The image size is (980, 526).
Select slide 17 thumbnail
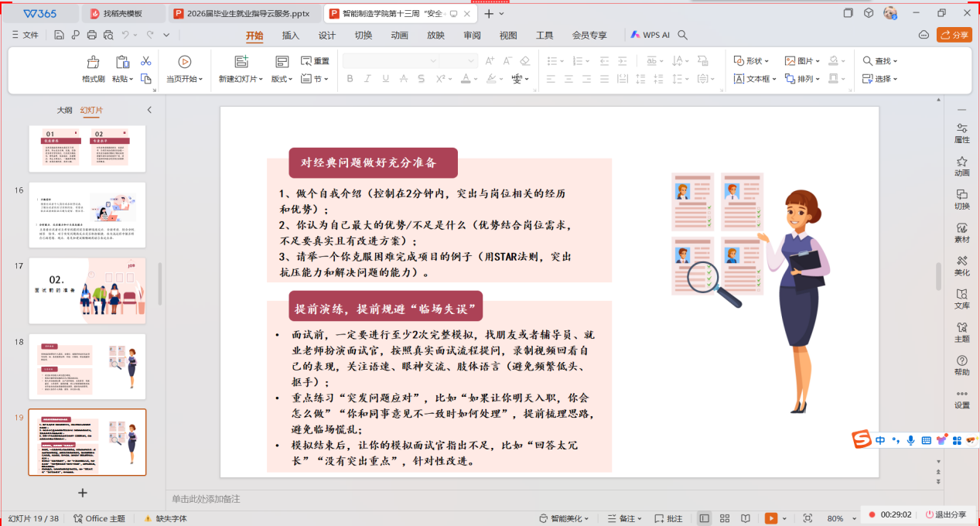pos(87,291)
